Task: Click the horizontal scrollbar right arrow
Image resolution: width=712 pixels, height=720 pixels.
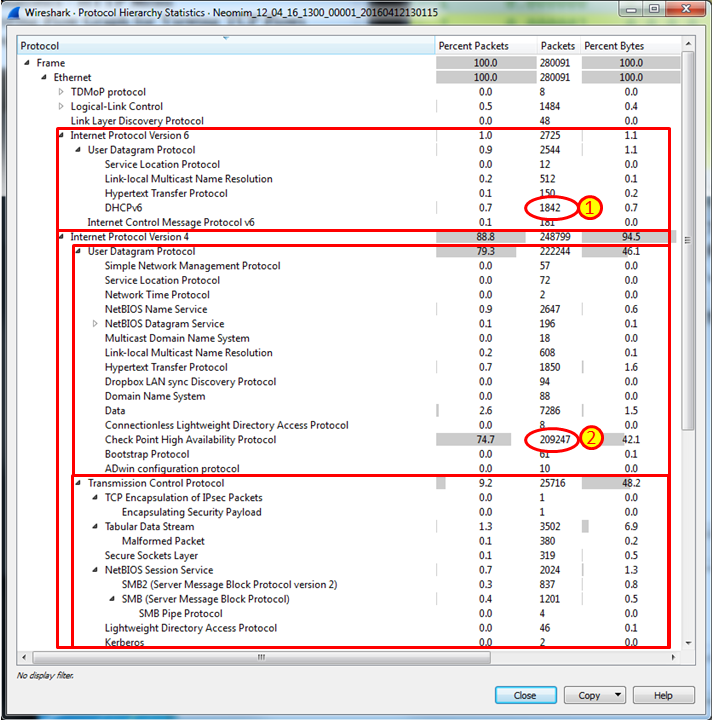Action: pyautogui.click(x=673, y=657)
